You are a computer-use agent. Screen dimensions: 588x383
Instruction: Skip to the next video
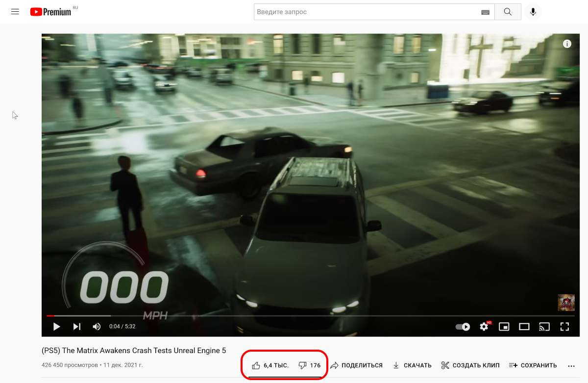(x=77, y=326)
